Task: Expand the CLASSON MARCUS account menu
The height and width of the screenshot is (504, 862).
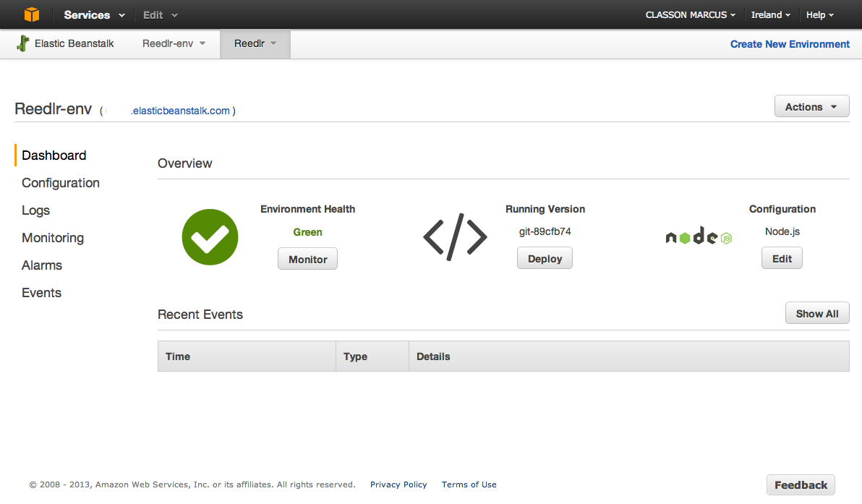Action: pos(690,14)
